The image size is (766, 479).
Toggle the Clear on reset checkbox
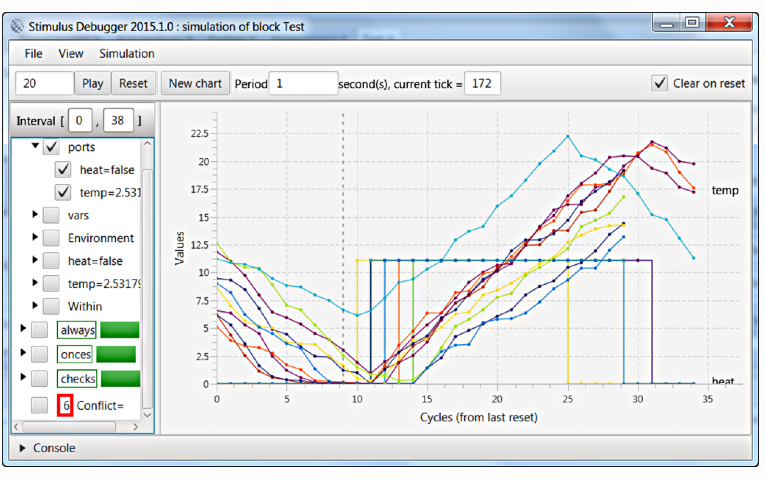pyautogui.click(x=659, y=84)
